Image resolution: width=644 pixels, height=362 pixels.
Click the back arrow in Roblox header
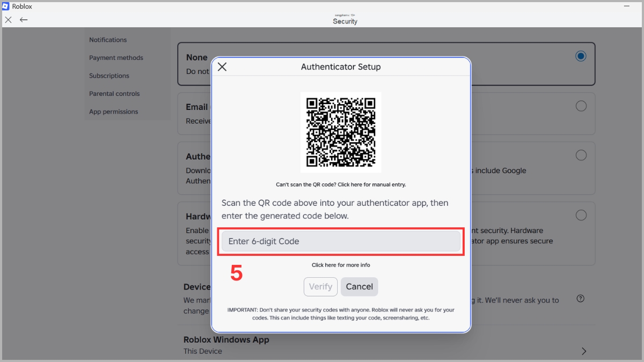tap(24, 20)
